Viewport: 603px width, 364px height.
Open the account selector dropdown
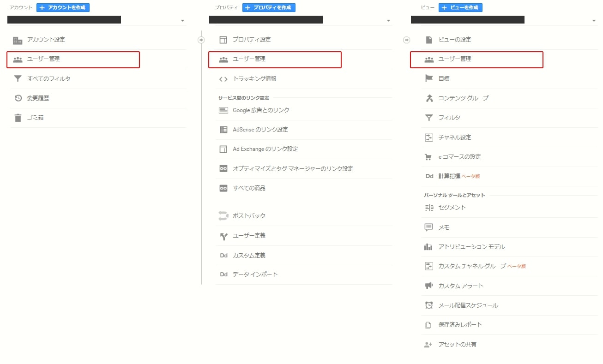click(182, 21)
